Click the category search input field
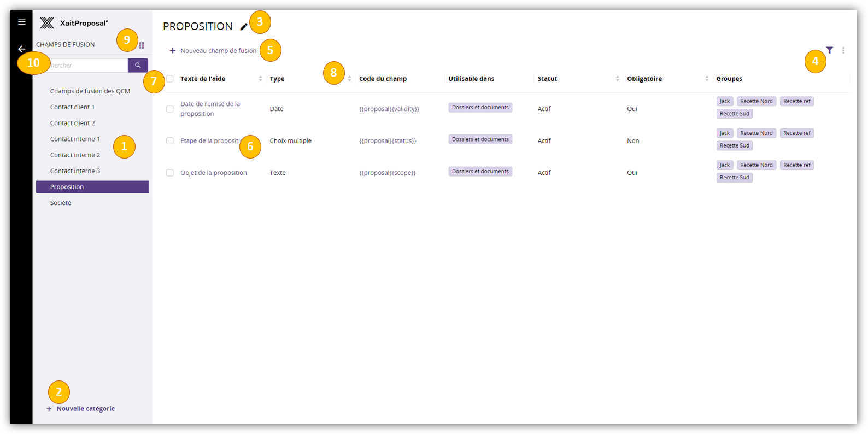 (x=87, y=66)
